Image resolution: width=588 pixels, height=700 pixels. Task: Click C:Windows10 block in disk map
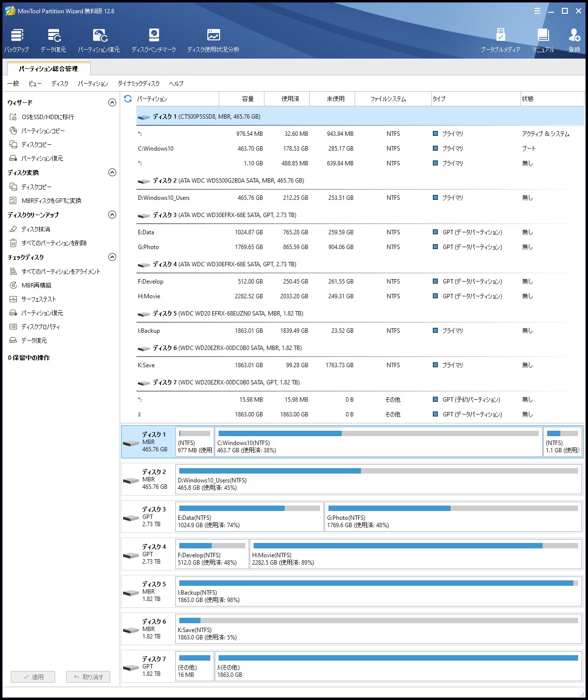(x=379, y=442)
